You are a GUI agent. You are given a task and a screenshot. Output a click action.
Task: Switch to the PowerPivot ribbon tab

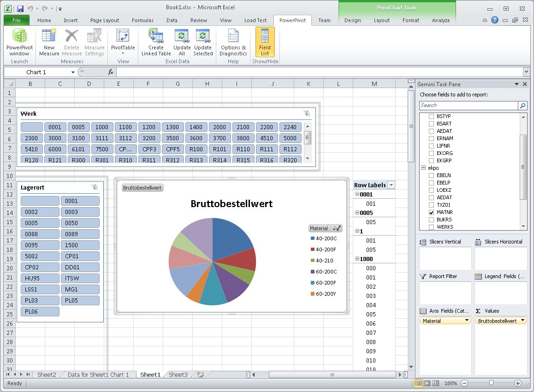pos(292,20)
